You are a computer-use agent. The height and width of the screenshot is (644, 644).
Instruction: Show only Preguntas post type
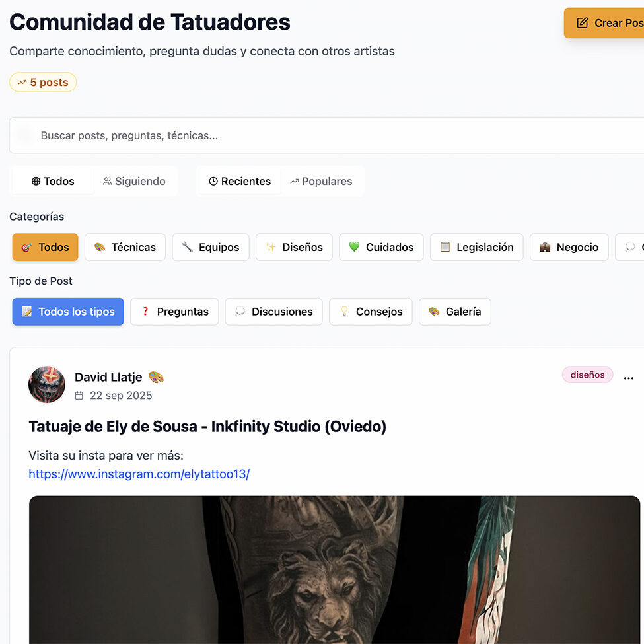click(x=174, y=312)
